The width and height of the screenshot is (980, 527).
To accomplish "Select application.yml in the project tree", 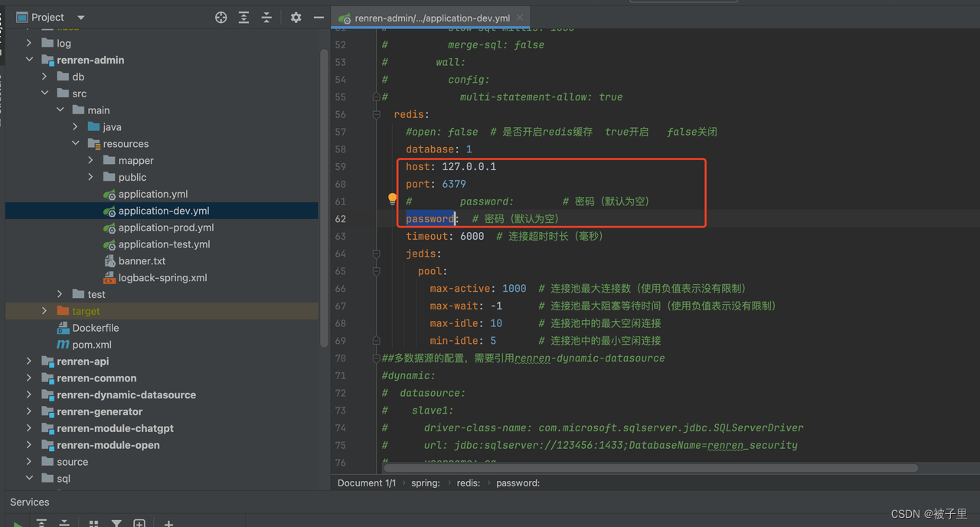I will pos(153,195).
